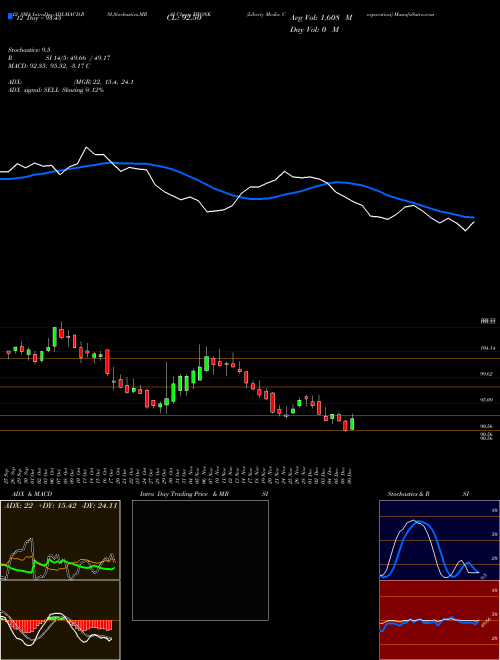
Task: Click the Avg Vol: 1.608 M text
Action: 321,18
